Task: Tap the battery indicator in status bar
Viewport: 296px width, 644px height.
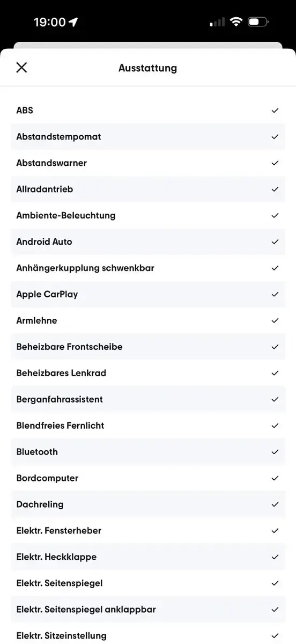Action: coord(258,22)
